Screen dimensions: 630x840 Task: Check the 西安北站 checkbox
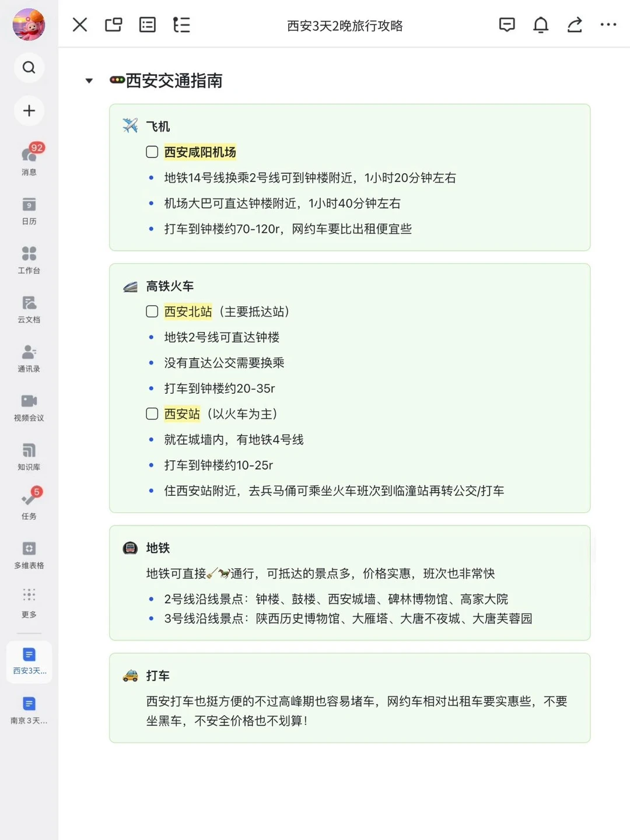click(x=152, y=311)
